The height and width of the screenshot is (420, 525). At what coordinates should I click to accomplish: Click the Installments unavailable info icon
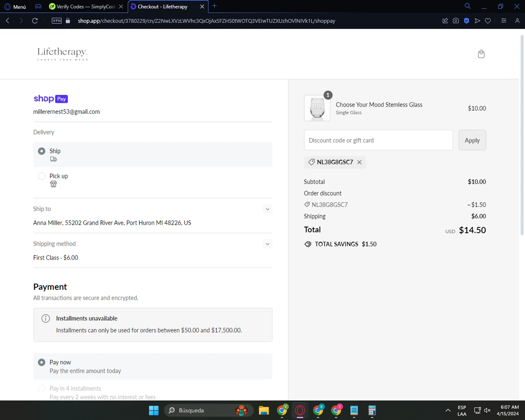click(x=45, y=318)
